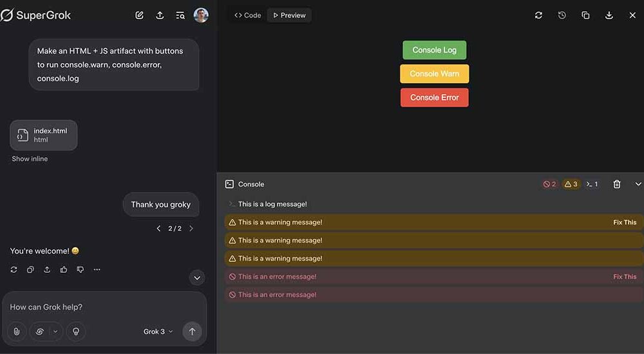
Task: Toggle the warnings filter showing 3
Action: pyautogui.click(x=571, y=184)
